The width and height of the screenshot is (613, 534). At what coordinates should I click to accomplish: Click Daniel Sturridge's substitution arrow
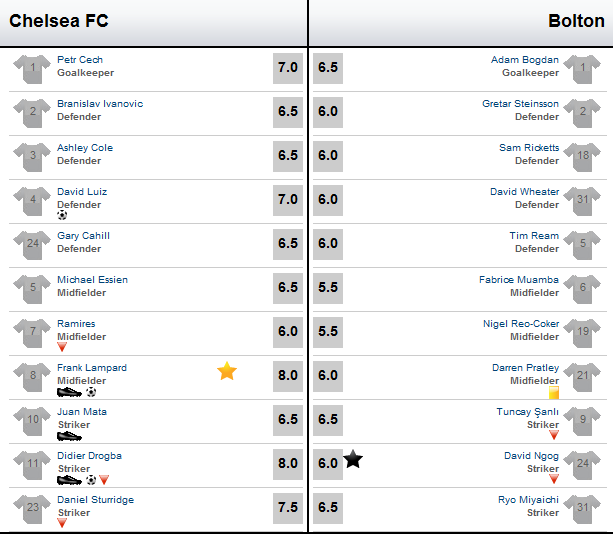click(62, 523)
